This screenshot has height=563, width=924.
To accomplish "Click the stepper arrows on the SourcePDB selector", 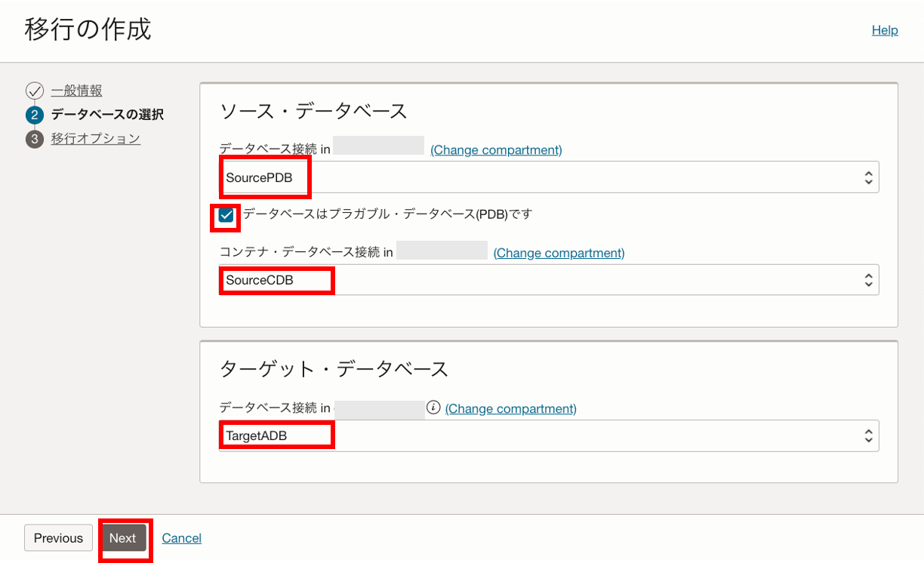I will (869, 177).
